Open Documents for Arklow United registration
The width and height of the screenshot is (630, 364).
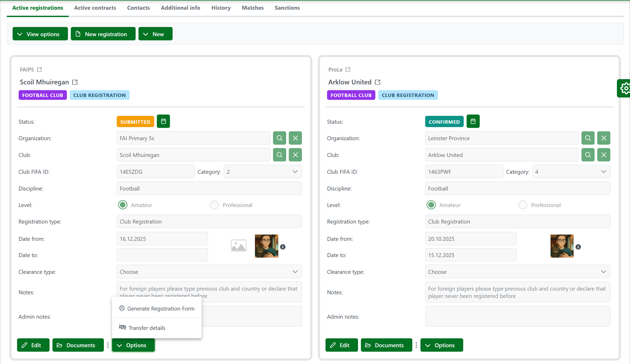tap(386, 345)
